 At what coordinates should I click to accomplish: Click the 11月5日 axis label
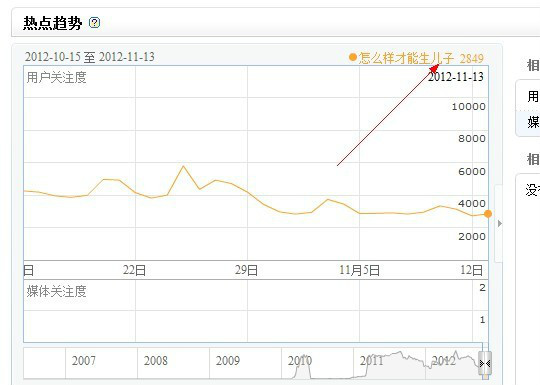(360, 270)
